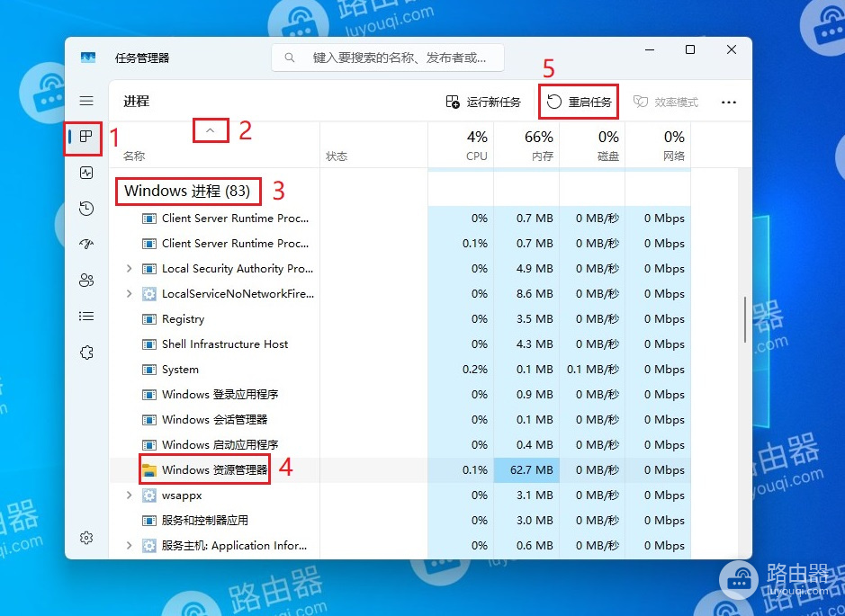Viewport: 845px width, 616px height.
Task: Click the 效率模式 (Efficiency mode) button
Action: pos(666,102)
